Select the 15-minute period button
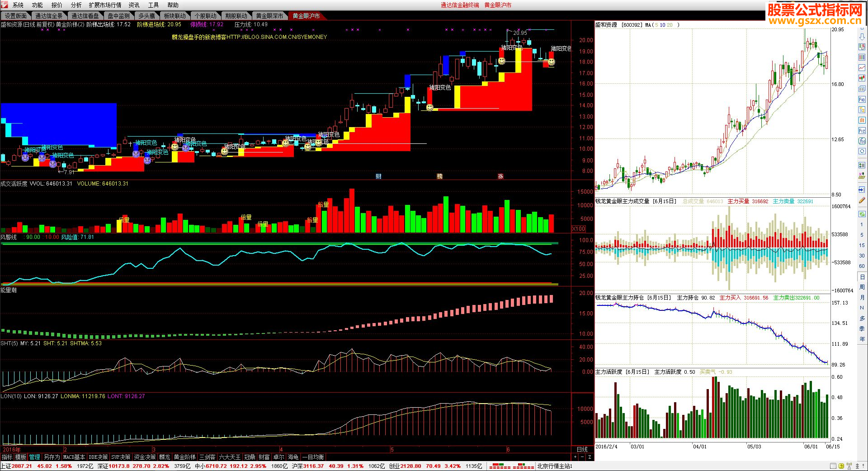The height and width of the screenshot is (471, 868). [x=862, y=245]
